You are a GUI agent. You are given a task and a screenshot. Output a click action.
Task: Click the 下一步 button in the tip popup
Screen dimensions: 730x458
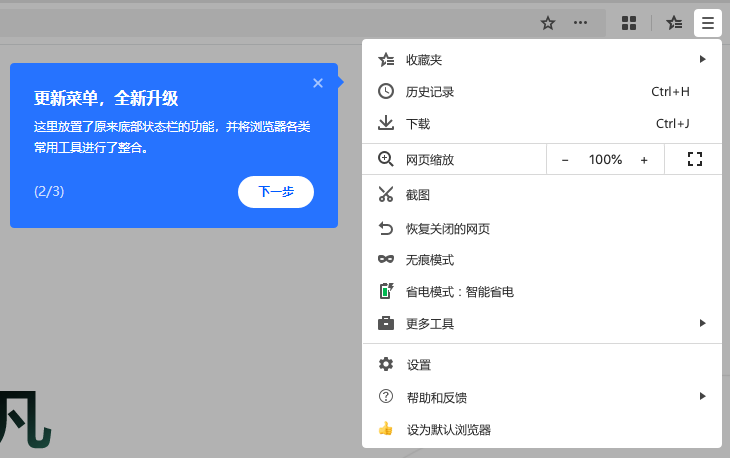pos(276,192)
